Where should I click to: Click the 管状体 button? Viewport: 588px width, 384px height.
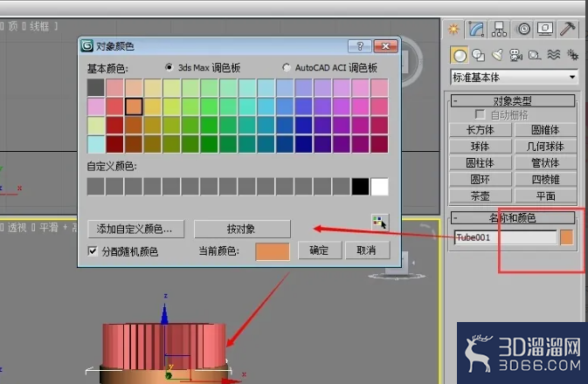[545, 163]
